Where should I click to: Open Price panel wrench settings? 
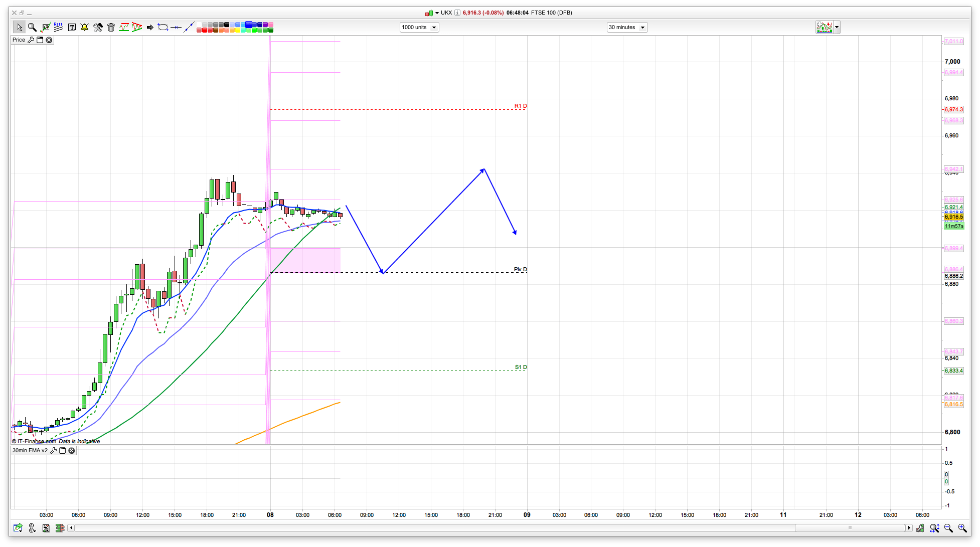(x=31, y=40)
